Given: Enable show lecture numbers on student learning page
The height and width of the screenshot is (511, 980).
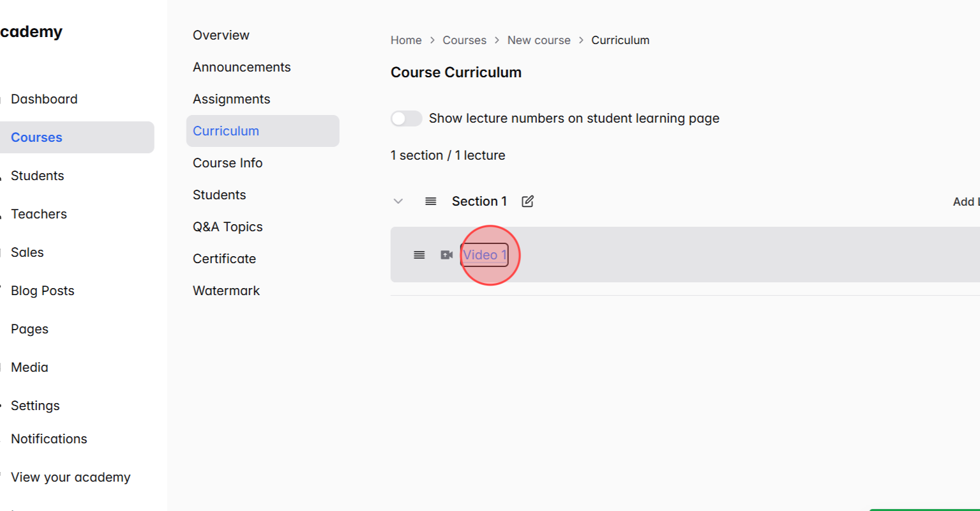Looking at the screenshot, I should click(406, 118).
